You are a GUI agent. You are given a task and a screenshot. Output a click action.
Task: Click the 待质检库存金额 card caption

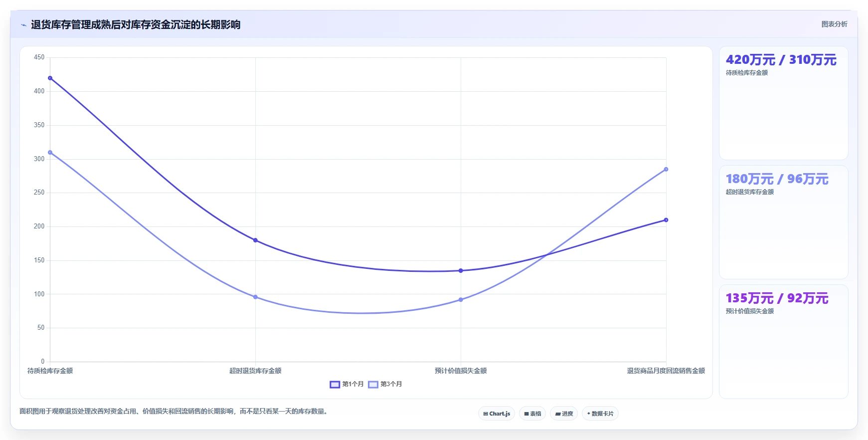(x=746, y=73)
